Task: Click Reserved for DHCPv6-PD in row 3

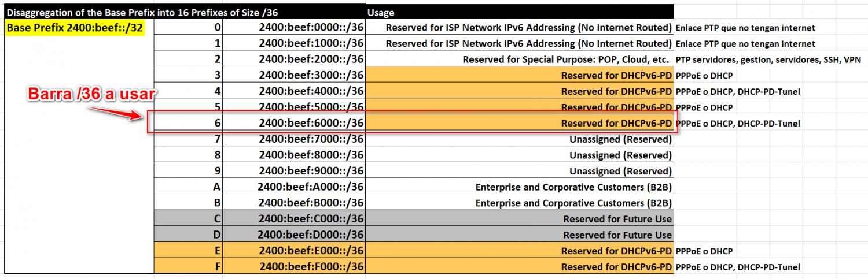Action: [616, 76]
